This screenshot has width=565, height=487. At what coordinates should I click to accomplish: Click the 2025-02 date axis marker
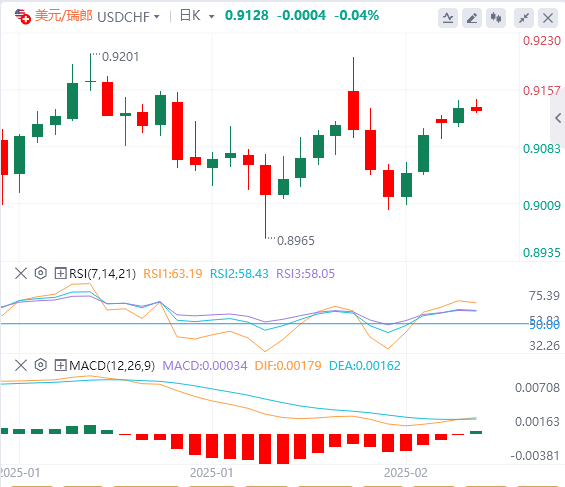406,473
